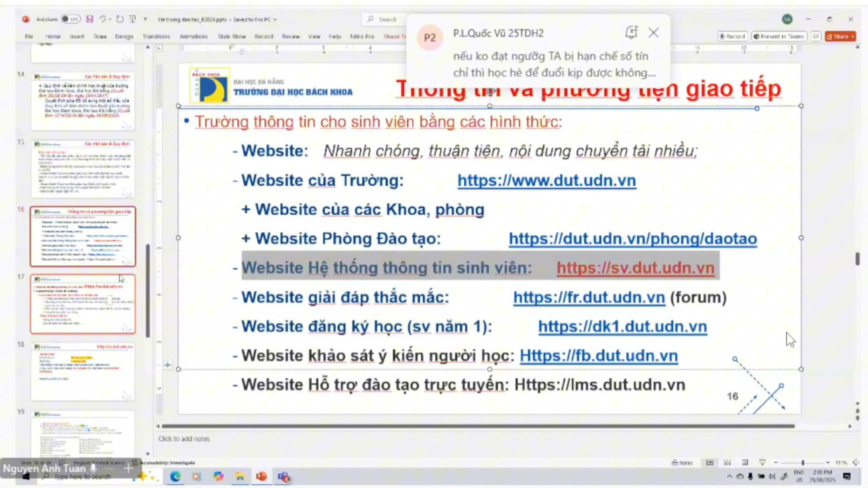Click the horizontal scrollbar under slide

coord(478,426)
